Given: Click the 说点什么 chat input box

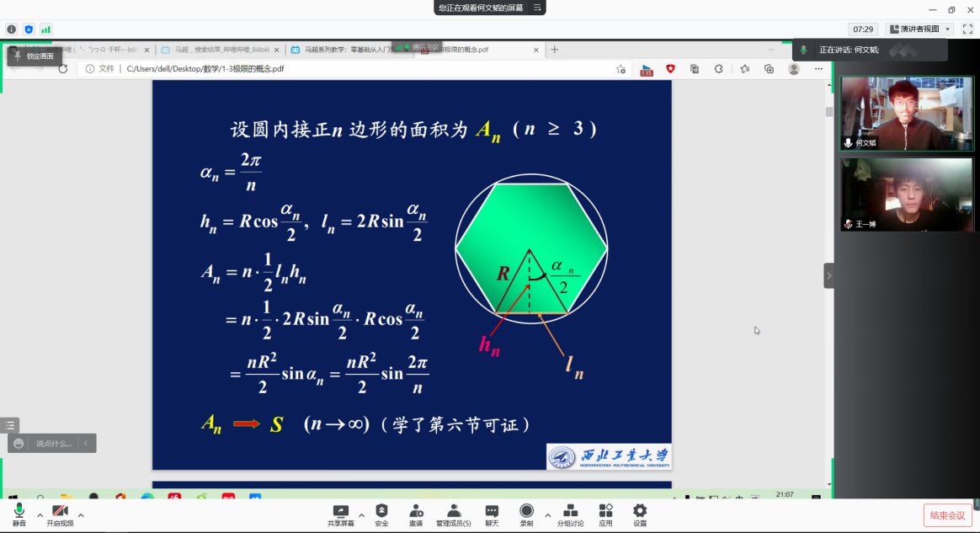Looking at the screenshot, I should click(54, 443).
